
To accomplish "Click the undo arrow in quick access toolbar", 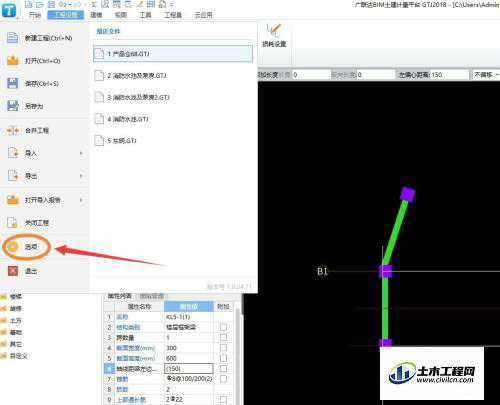I will click(62, 4).
